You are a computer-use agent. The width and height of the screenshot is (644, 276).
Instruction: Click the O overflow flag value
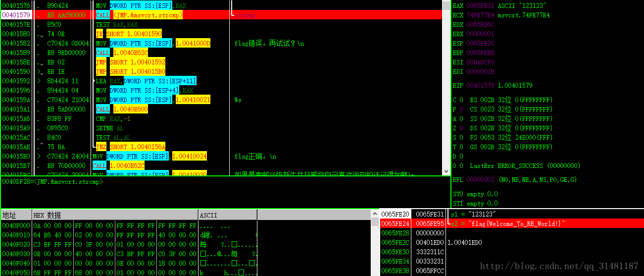click(x=461, y=166)
